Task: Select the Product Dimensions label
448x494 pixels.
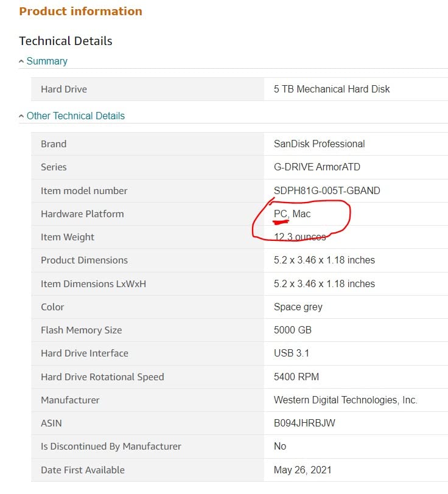Action: point(84,260)
